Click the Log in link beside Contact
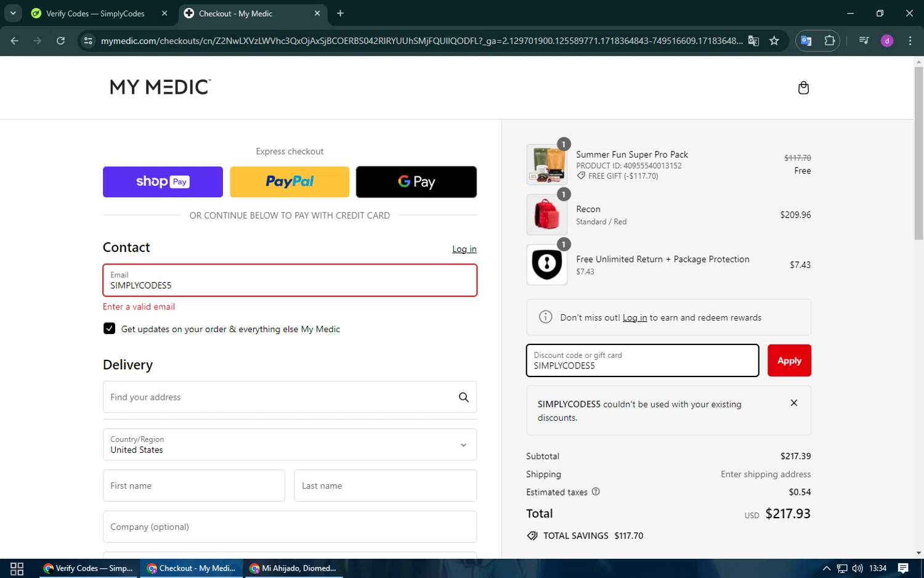Screen dimensions: 924x578 tap(464, 249)
